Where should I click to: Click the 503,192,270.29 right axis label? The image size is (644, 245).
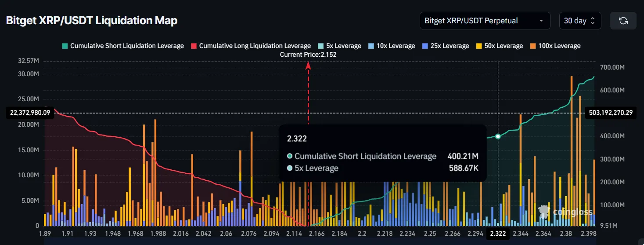[611, 113]
